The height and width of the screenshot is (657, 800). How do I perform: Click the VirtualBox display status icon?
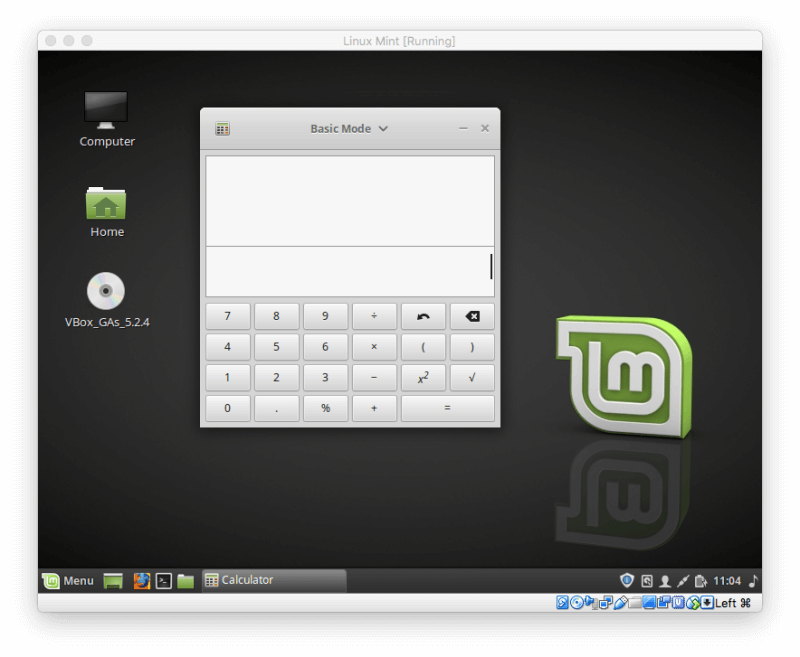(x=649, y=603)
